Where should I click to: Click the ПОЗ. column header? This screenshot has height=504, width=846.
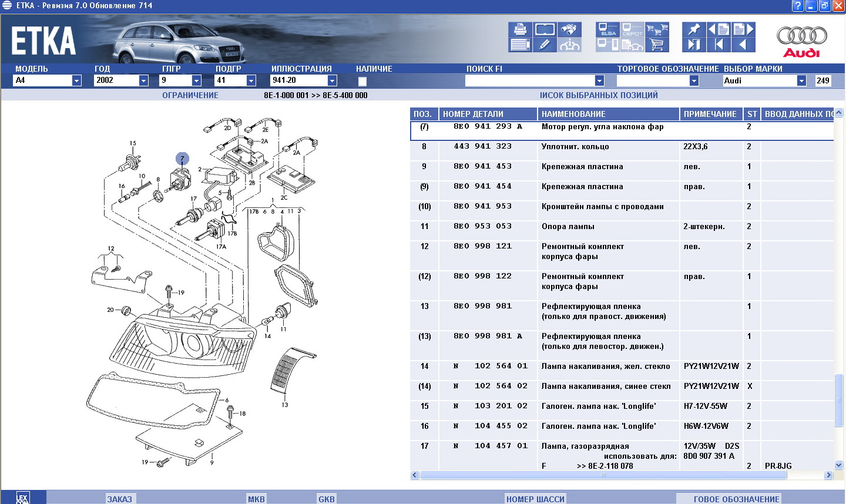[424, 114]
